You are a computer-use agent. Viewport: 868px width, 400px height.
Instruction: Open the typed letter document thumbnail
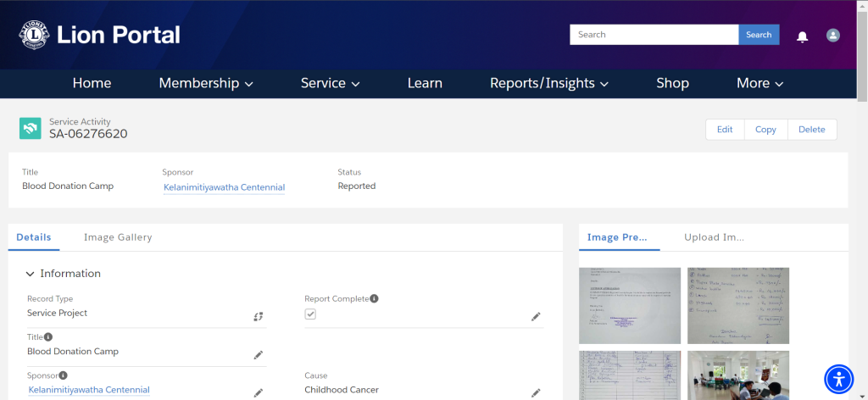coord(630,305)
